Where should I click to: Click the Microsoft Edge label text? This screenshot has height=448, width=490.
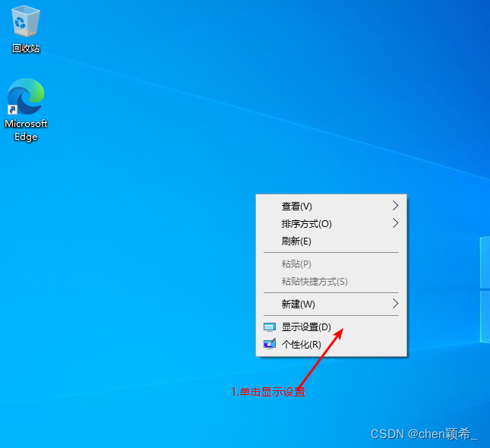tap(26, 130)
